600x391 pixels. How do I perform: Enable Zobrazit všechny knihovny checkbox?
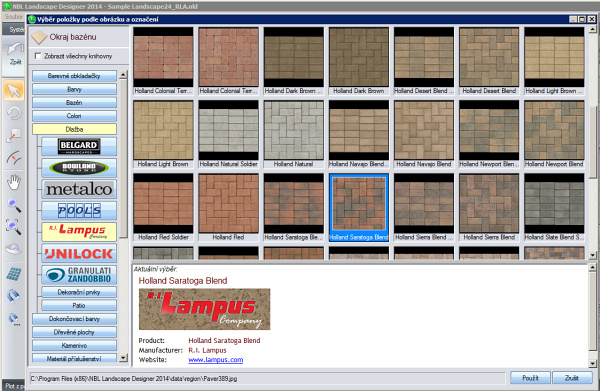[x=38, y=56]
